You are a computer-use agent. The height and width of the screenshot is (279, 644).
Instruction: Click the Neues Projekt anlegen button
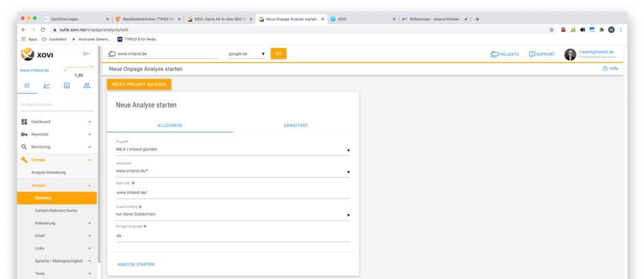(139, 85)
